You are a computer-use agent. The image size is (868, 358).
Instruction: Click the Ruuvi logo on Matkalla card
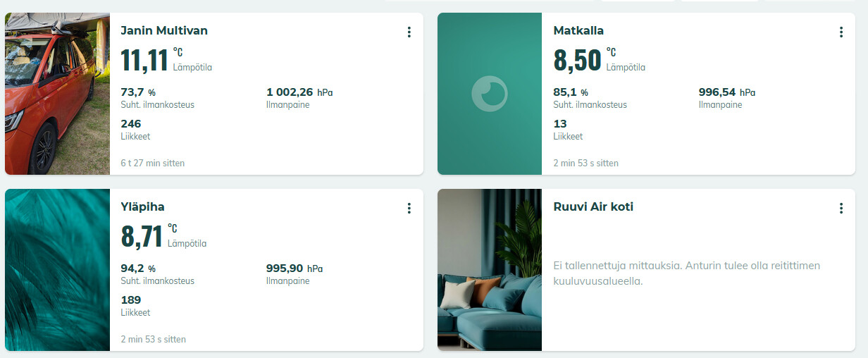click(x=489, y=94)
